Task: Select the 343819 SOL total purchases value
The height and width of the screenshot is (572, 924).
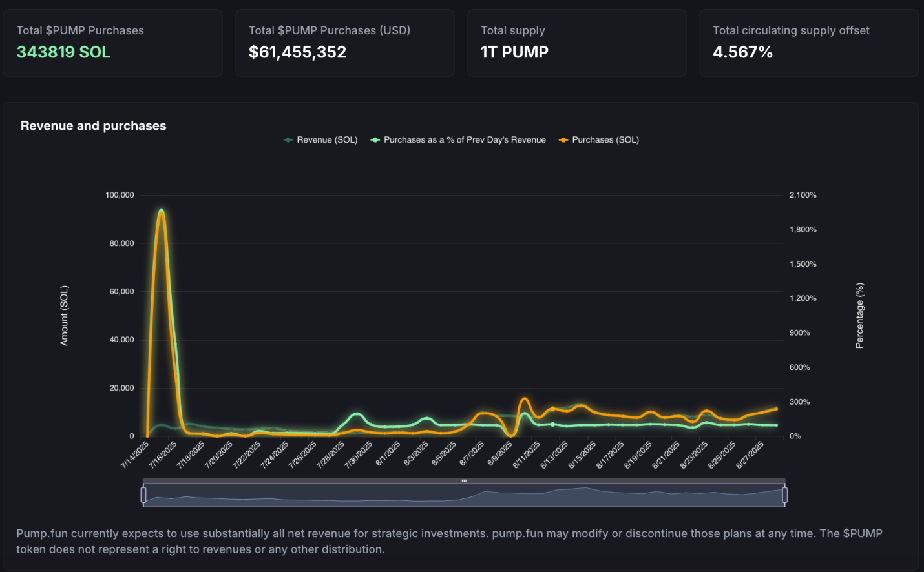Action: (x=63, y=52)
